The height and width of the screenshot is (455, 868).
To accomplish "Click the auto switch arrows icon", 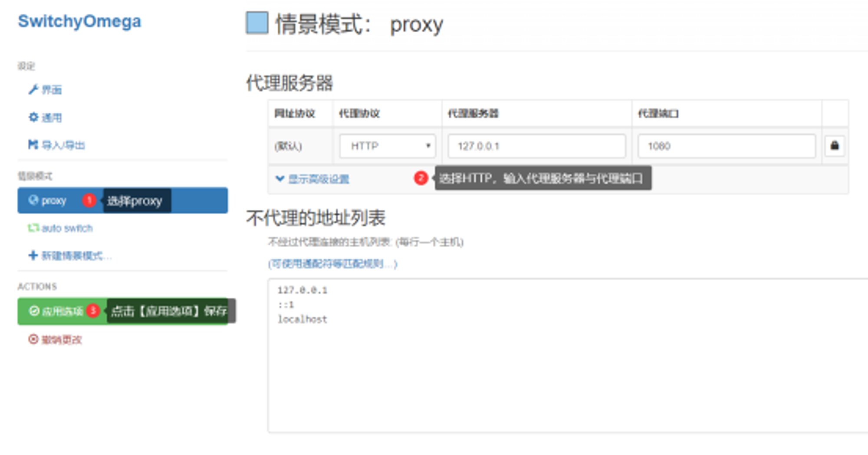I will [33, 228].
